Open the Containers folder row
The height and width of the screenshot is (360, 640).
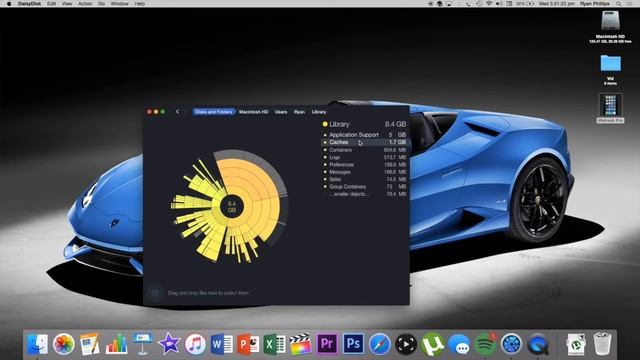point(364,150)
